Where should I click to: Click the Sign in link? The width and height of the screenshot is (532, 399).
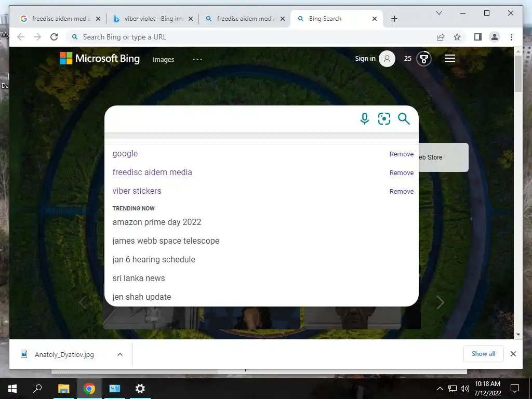click(365, 58)
